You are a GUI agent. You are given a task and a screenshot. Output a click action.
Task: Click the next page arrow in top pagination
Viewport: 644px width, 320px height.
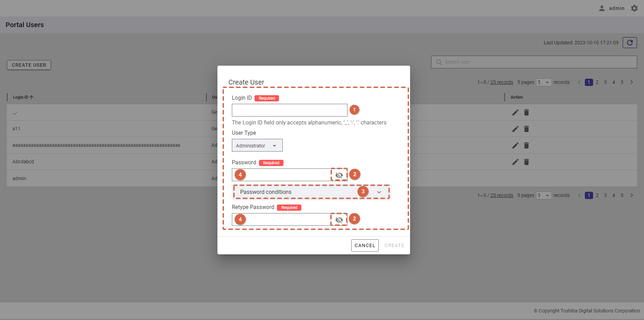632,82
